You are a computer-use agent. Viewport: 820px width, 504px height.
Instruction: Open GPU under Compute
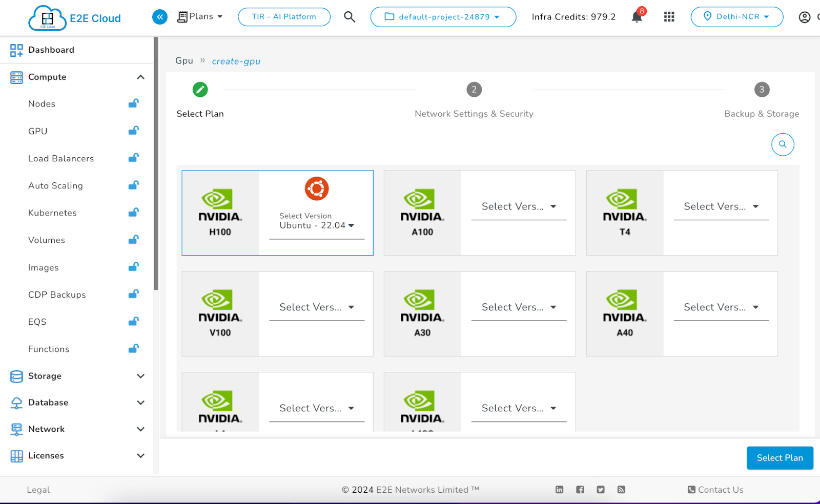pyautogui.click(x=38, y=131)
